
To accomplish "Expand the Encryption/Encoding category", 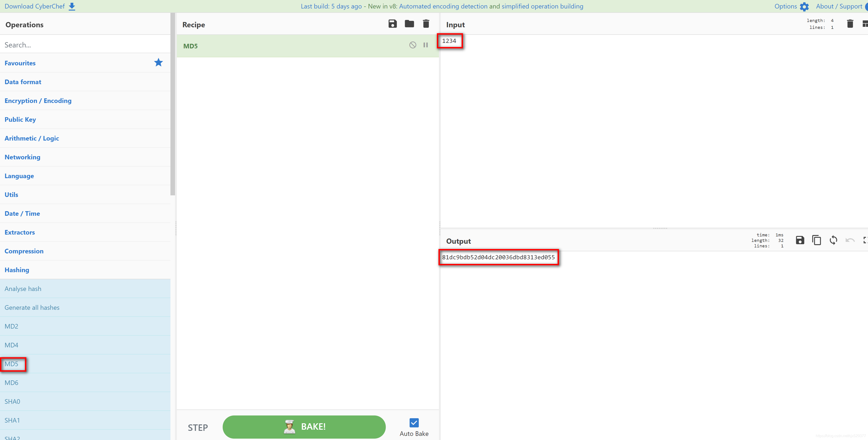I will click(x=38, y=100).
